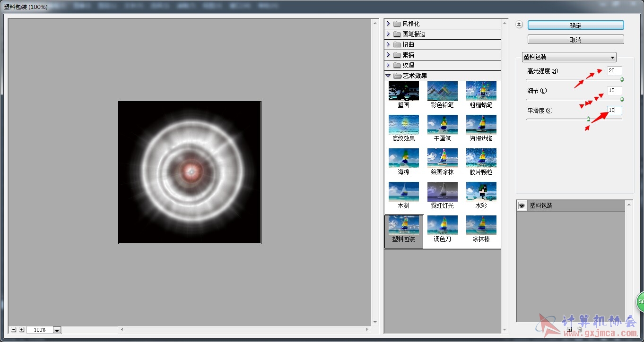Click the 取消 button

click(575, 40)
